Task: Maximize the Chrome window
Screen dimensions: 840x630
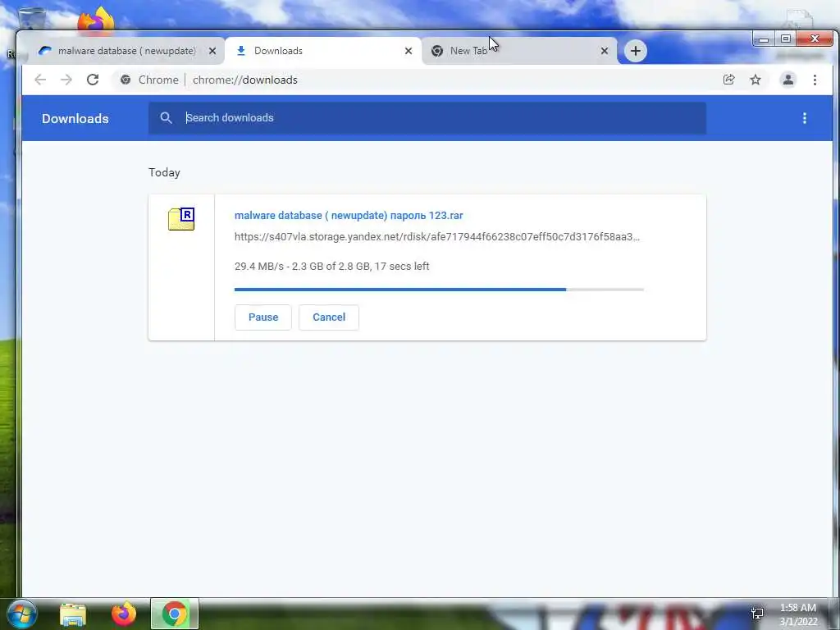Action: click(x=785, y=39)
